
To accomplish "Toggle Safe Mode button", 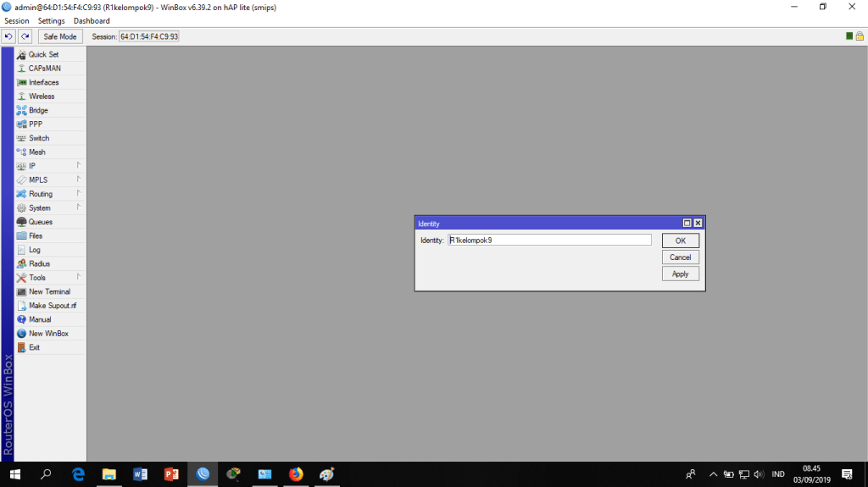I will [x=59, y=36].
